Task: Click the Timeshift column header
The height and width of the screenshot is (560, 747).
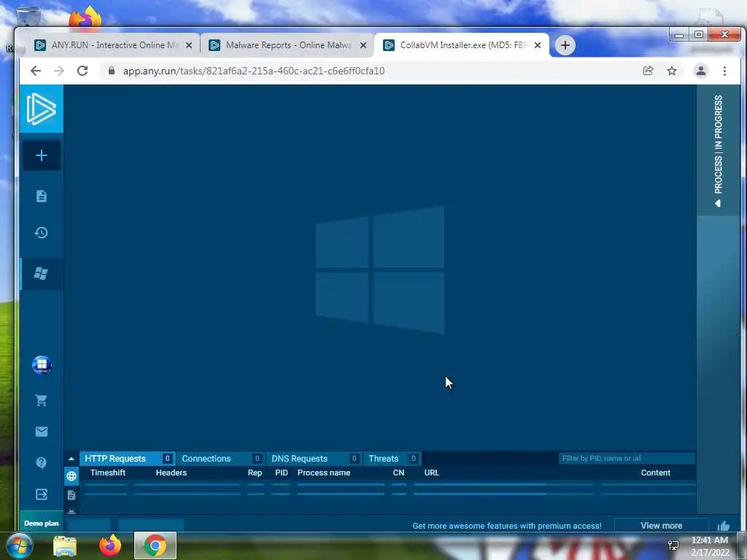Action: [x=108, y=472]
